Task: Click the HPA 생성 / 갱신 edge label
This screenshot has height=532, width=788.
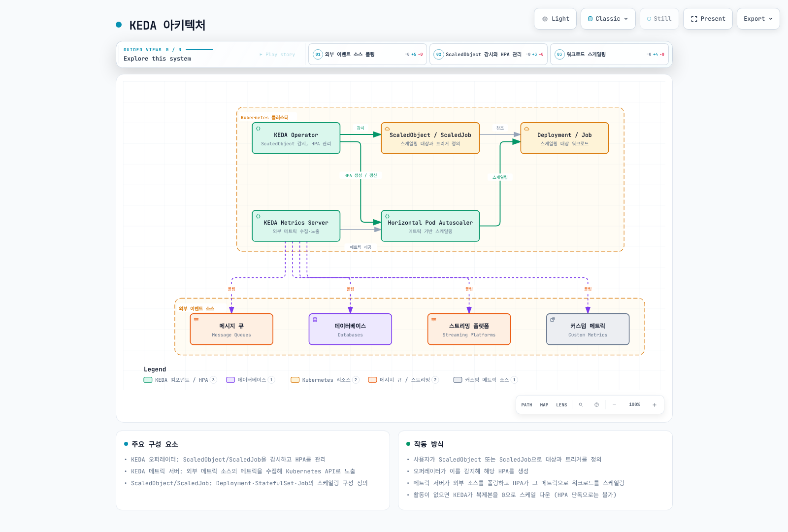Action: coord(361,175)
